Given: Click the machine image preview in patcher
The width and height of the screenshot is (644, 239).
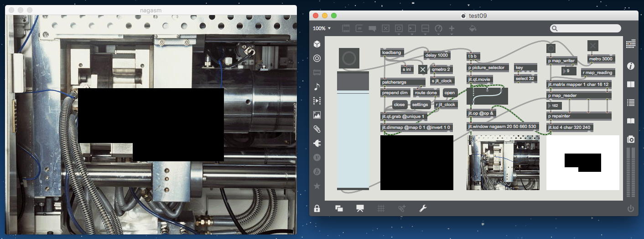Looking at the screenshot, I should (503, 162).
